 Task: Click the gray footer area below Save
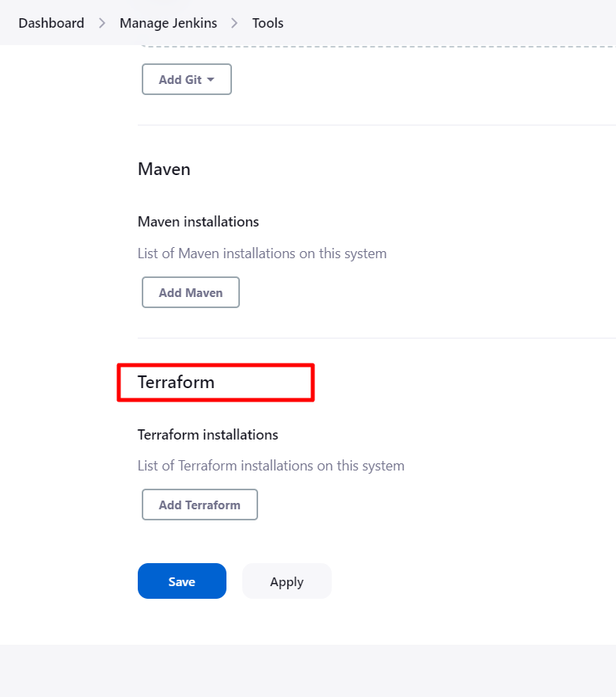(308, 671)
